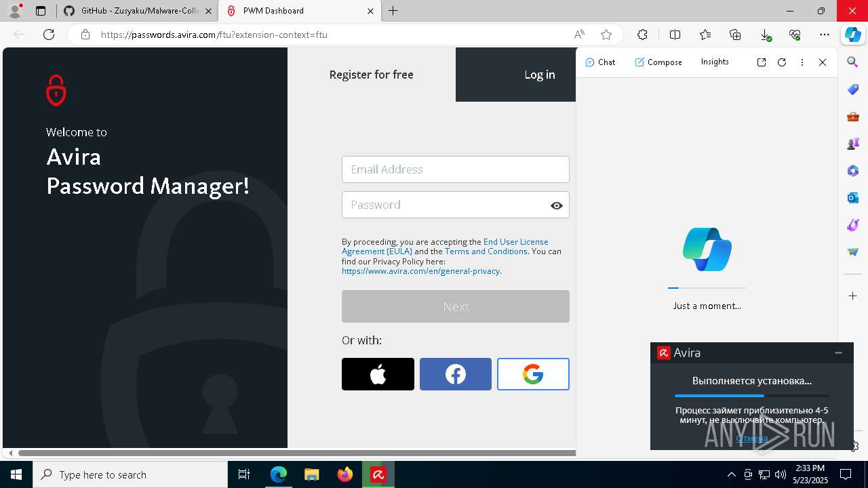Screen dimensions: 868x488
Task: Open Windows Start menu
Action: tap(16, 474)
